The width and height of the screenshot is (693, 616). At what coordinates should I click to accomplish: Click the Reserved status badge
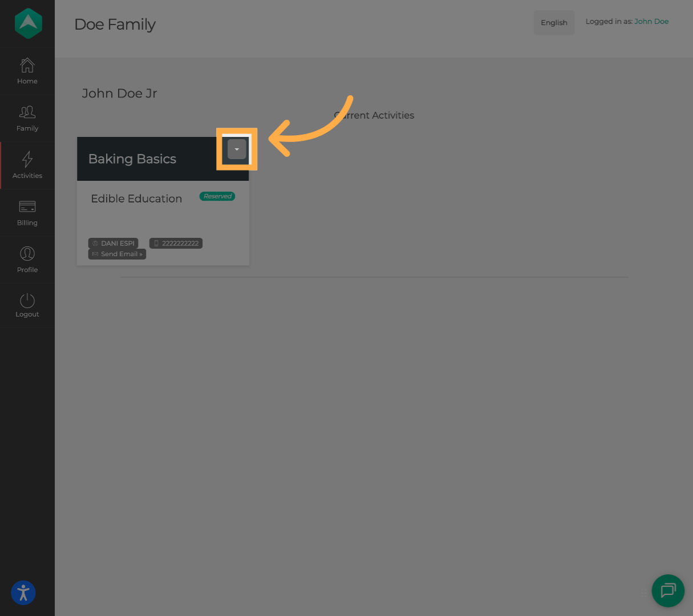click(x=217, y=196)
